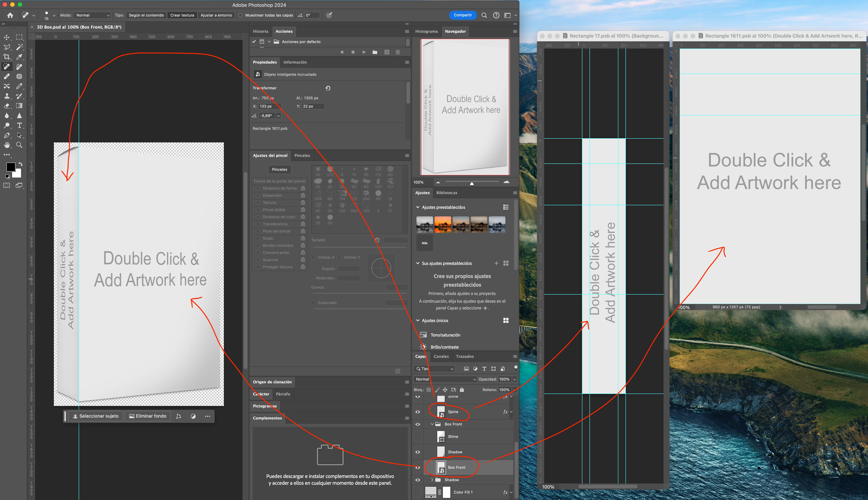Viewport: 868px width, 500px height.
Task: Click the search magnifier icon
Action: (484, 15)
